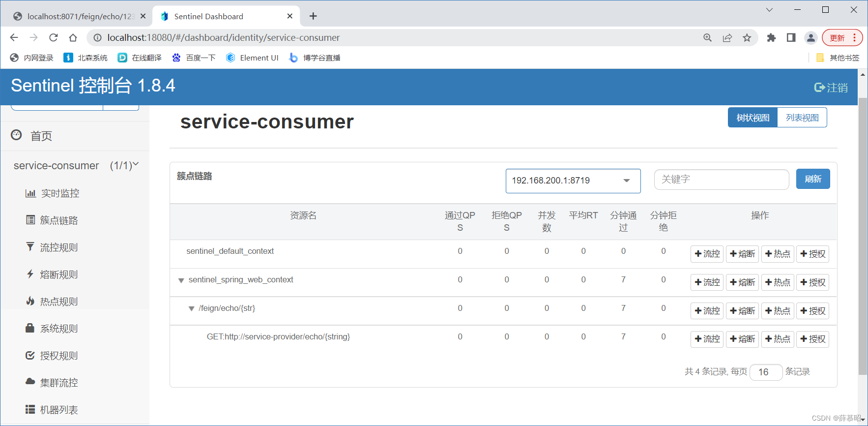Add 授权 rule for /feign/echo/{str}
The height and width of the screenshot is (426, 868).
pos(813,311)
